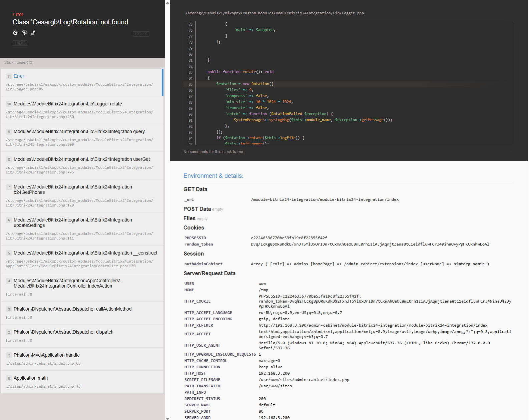This screenshot has height=420, width=529.
Task: Click the 'Cookies' section heading
Action: tap(194, 228)
